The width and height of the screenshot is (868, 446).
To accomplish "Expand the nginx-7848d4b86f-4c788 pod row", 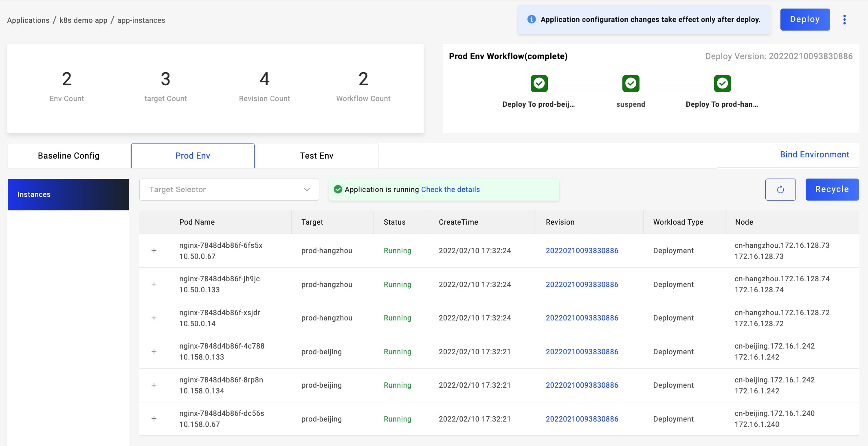I will click(x=154, y=351).
